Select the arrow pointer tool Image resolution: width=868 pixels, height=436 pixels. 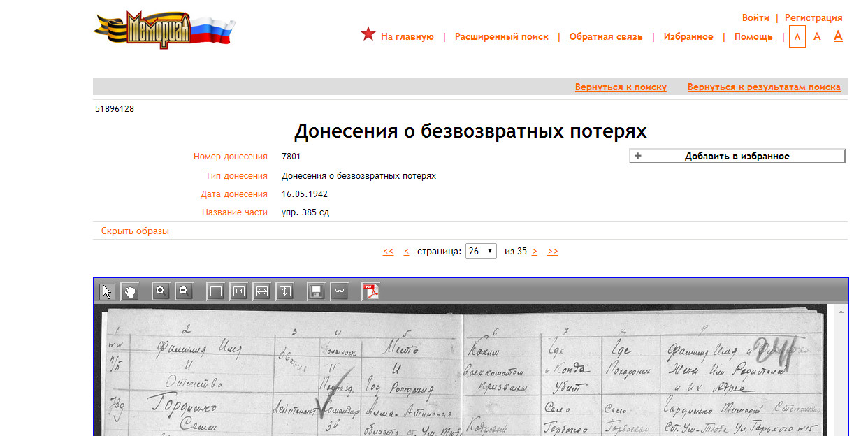(x=107, y=291)
